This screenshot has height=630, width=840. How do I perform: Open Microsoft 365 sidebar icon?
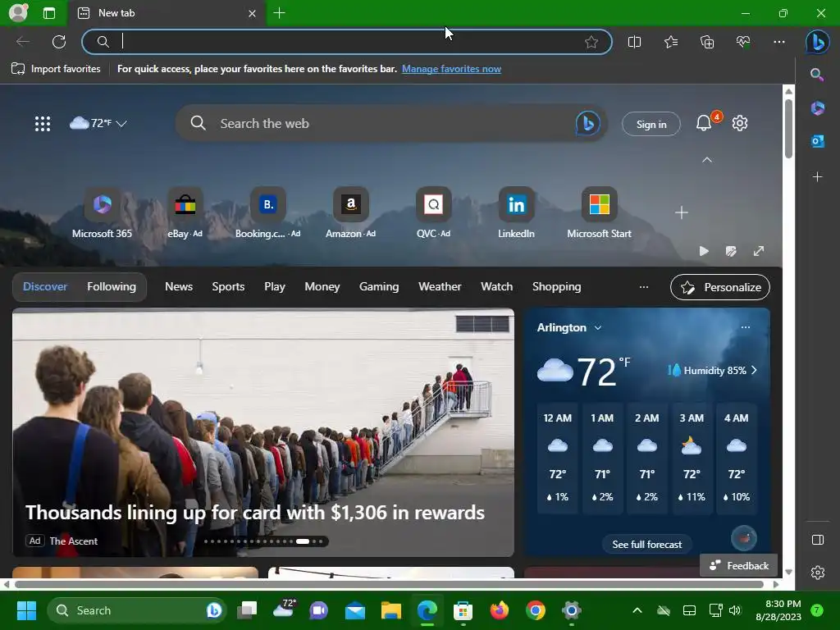[818, 107]
